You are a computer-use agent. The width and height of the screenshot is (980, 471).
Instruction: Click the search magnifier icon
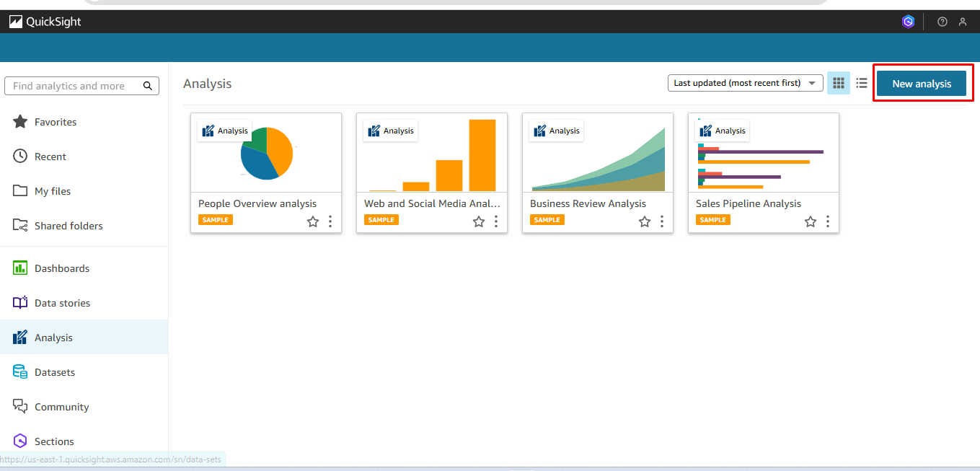(148, 86)
